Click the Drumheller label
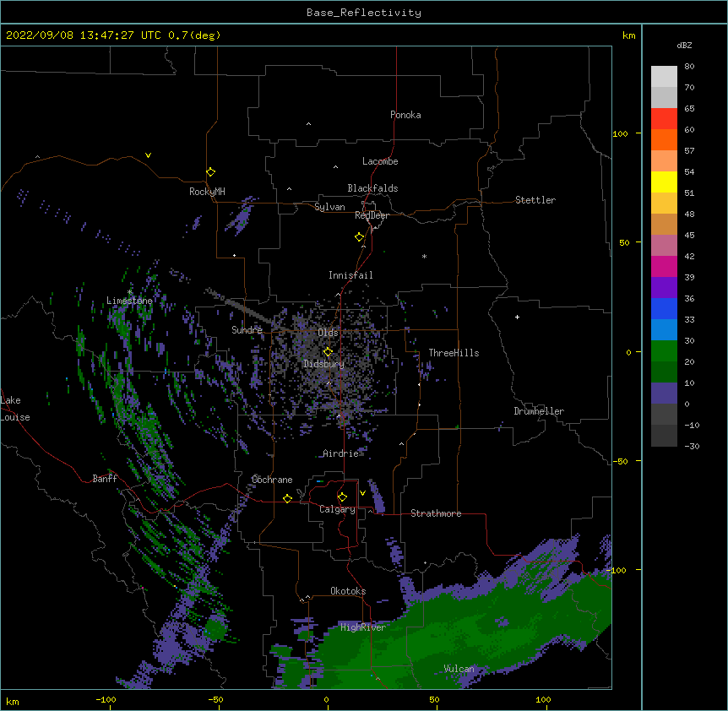 (x=539, y=411)
